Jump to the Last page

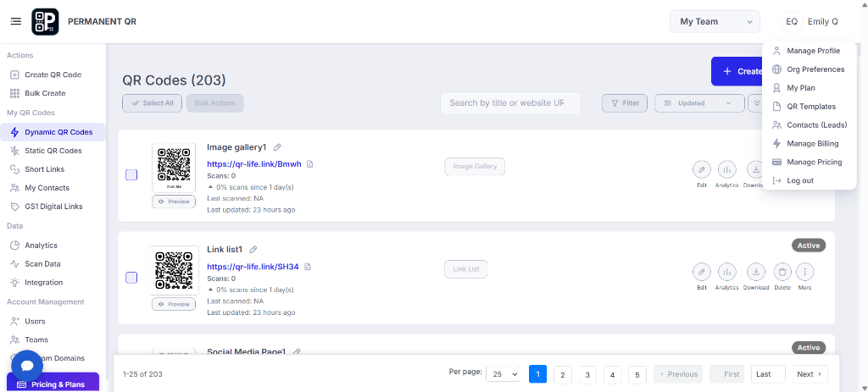pyautogui.click(x=768, y=374)
